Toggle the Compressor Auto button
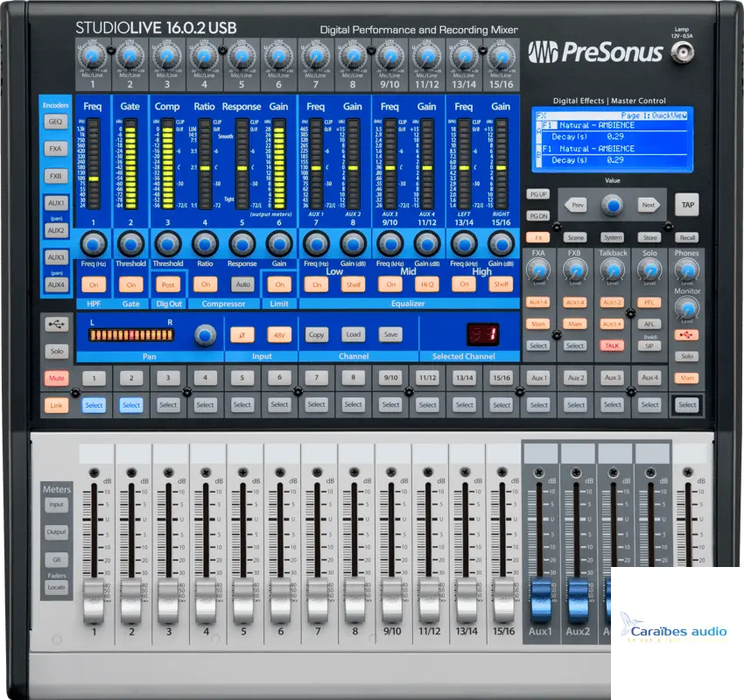 (242, 284)
